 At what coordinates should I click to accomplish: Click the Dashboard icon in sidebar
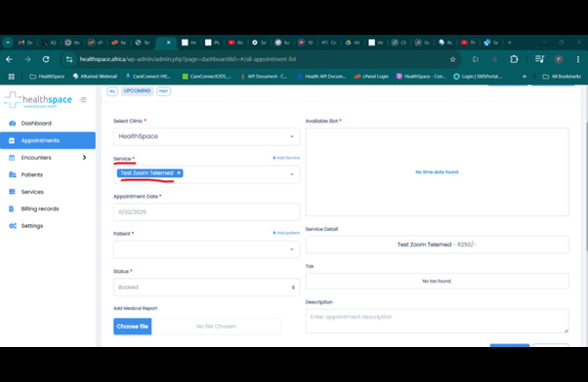coord(12,123)
